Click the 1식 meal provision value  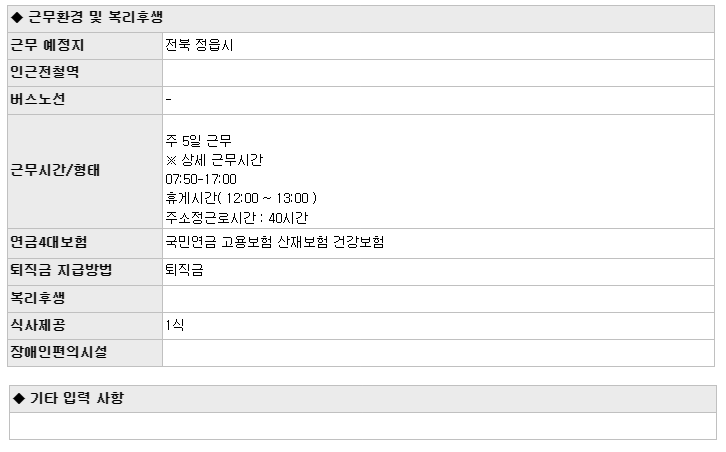[175, 325]
